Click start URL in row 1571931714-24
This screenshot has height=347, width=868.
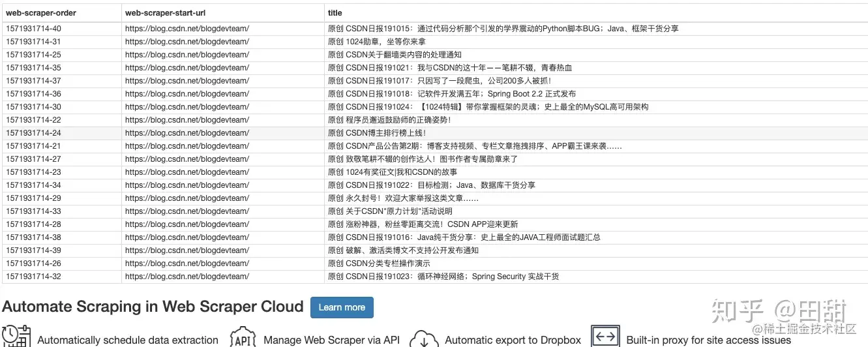tap(187, 133)
